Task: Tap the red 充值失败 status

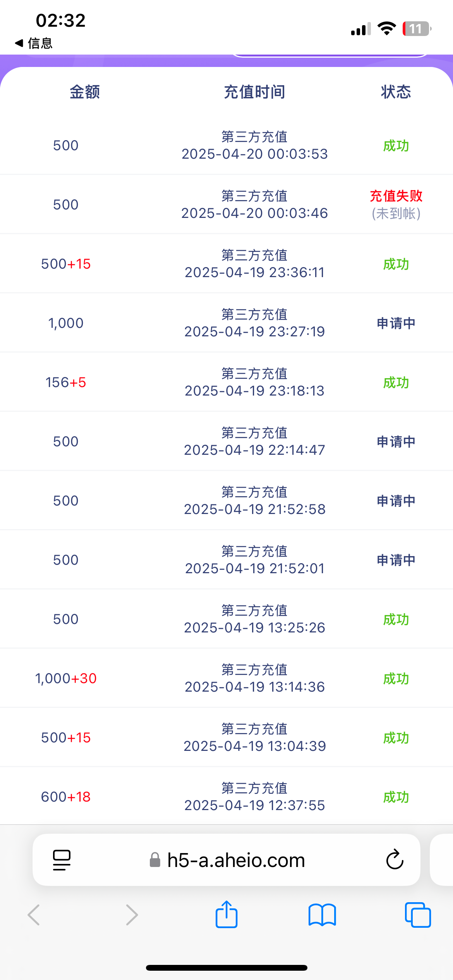Action: coord(396,196)
